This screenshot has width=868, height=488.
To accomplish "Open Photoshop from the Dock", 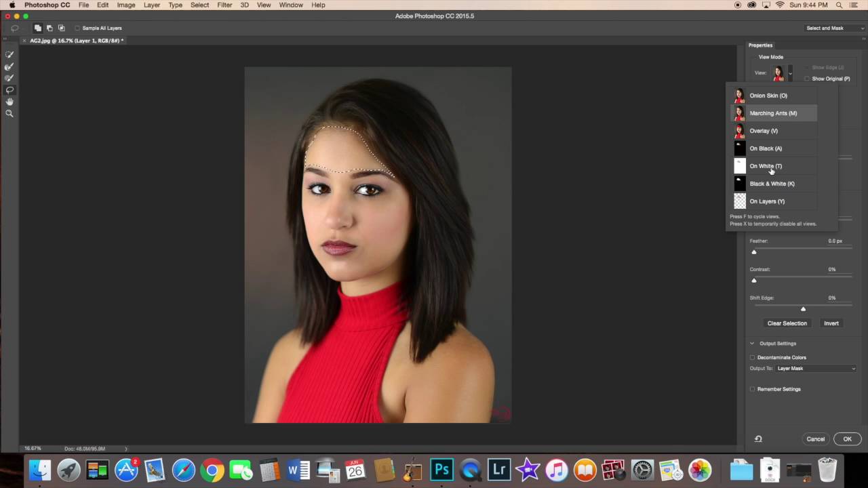I will coord(441,470).
